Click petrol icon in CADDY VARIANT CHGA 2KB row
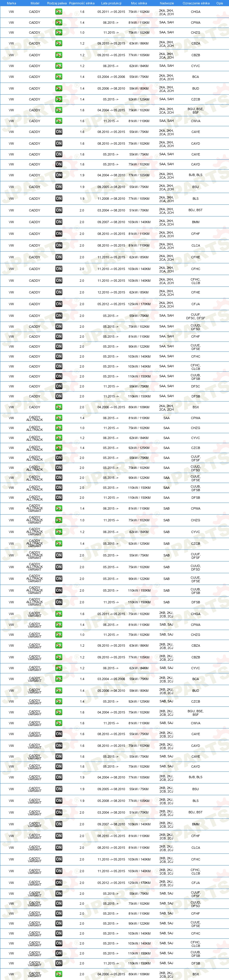229x980 pixels. 59,614
